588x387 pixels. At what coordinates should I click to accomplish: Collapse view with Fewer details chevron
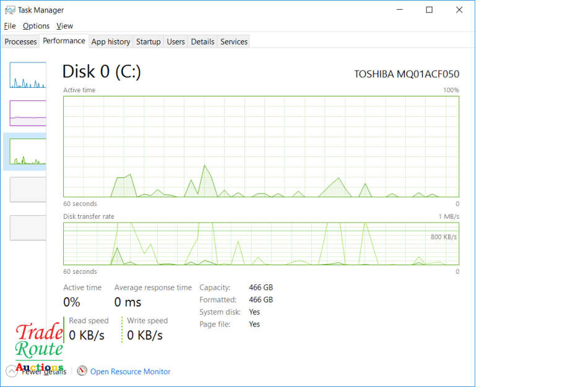click(x=11, y=371)
